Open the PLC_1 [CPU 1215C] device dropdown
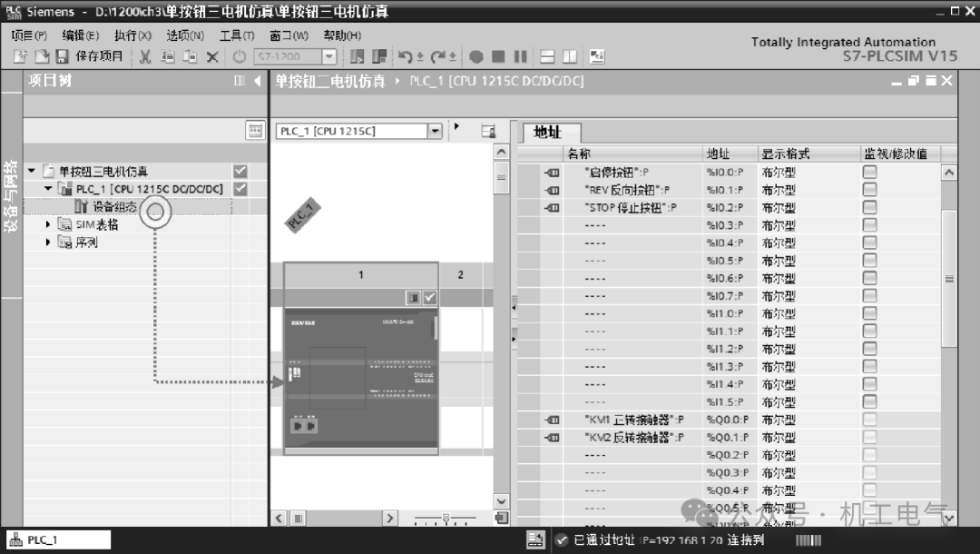980x554 pixels. pyautogui.click(x=435, y=131)
